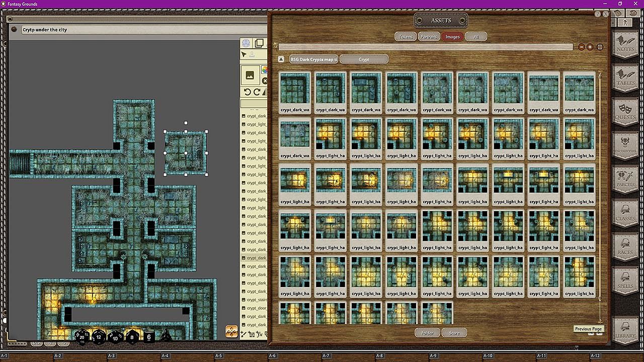Select the crypt_door layer in list
This screenshot has height=362, width=644.
coord(254,308)
